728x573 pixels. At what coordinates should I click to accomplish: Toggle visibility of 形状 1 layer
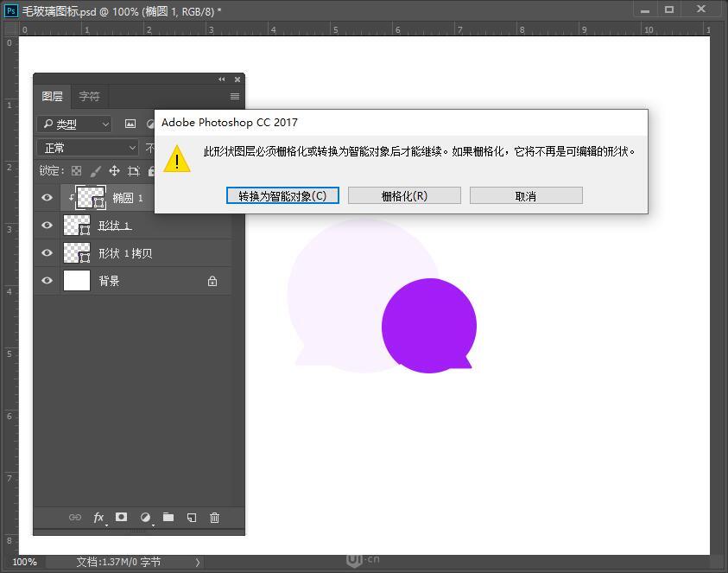pos(47,225)
